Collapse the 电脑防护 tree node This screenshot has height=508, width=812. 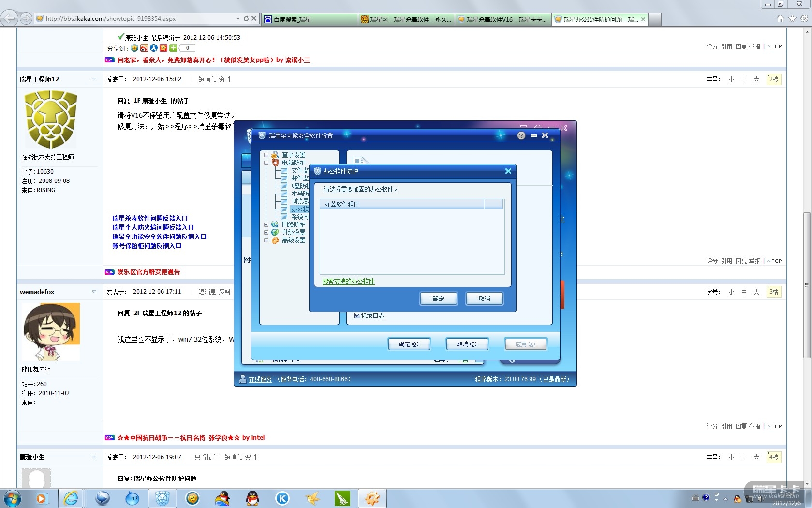click(x=266, y=163)
